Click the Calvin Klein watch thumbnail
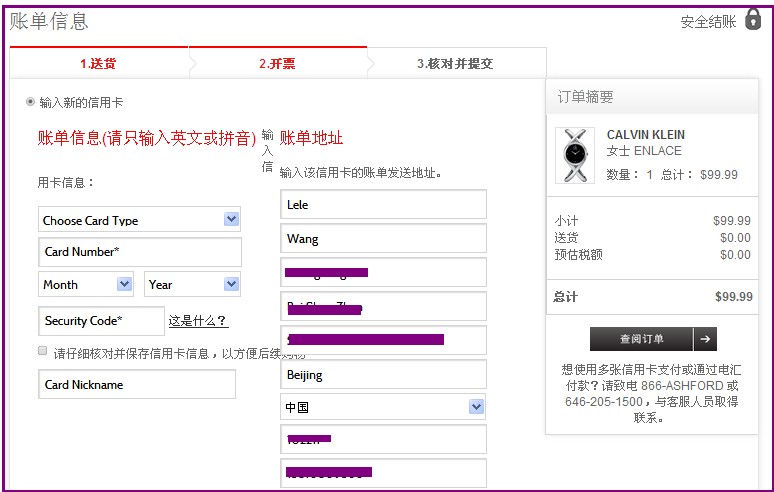 [x=575, y=155]
